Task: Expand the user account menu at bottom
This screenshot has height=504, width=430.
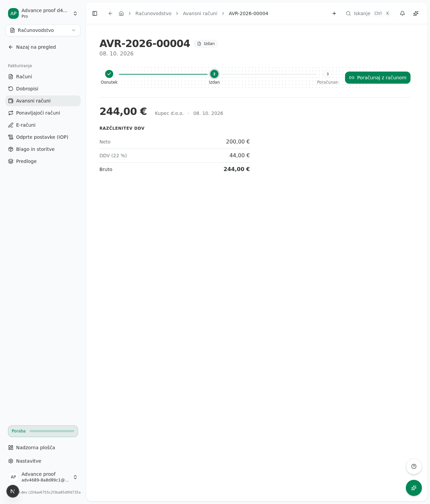Action: coord(43,477)
